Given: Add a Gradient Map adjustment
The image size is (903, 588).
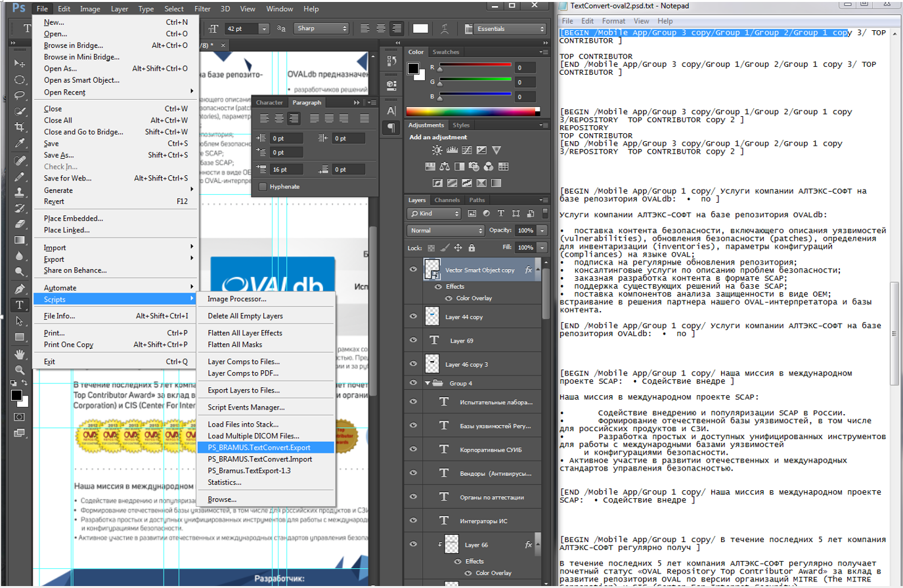Looking at the screenshot, I should (x=496, y=183).
